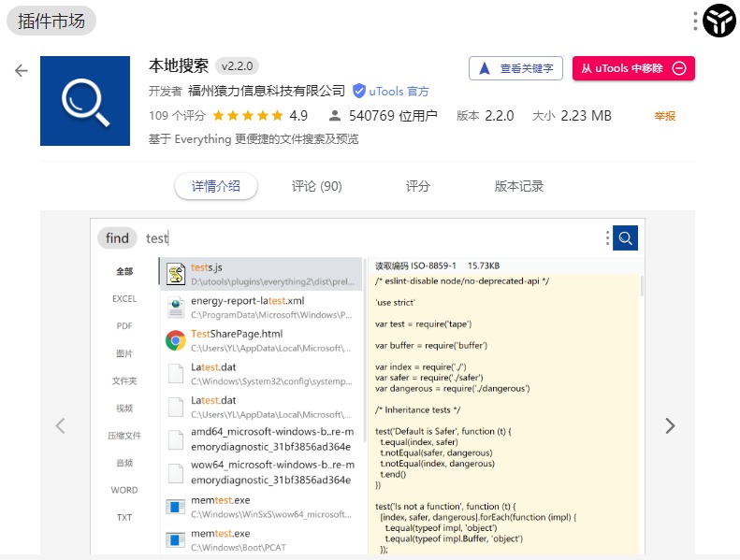740x560 pixels.
Task: Select the tests.js result row
Action: 261,274
